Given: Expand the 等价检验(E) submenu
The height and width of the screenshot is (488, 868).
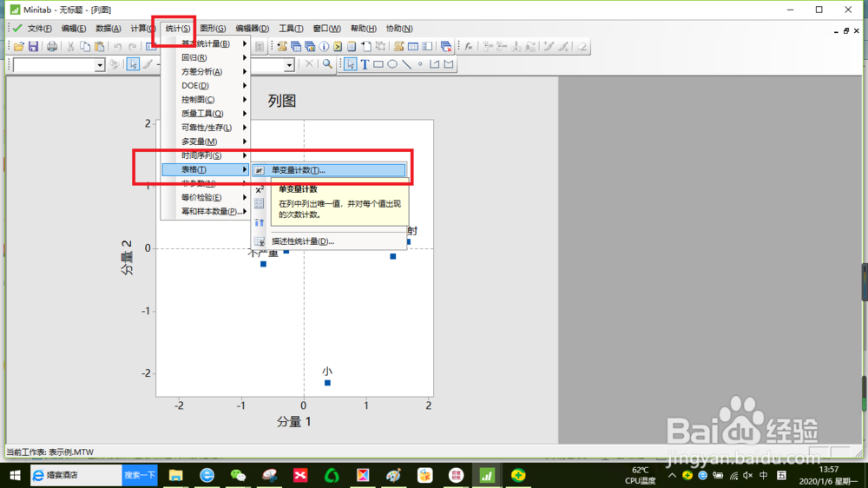Looking at the screenshot, I should coord(206,197).
